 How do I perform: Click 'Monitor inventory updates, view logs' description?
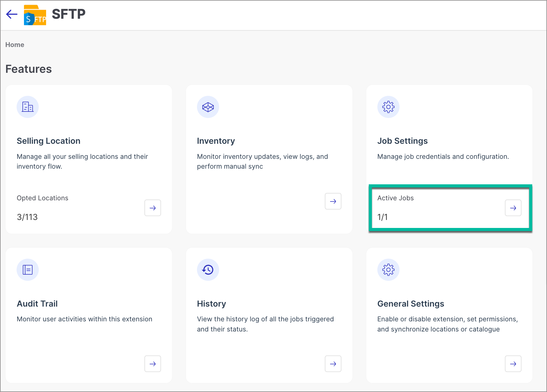click(262, 162)
